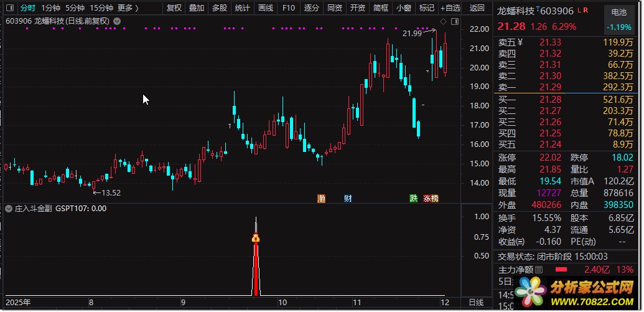Screen dimensions: 644x312
Task: Click the diamond icon above chart
Action: (443, 21)
